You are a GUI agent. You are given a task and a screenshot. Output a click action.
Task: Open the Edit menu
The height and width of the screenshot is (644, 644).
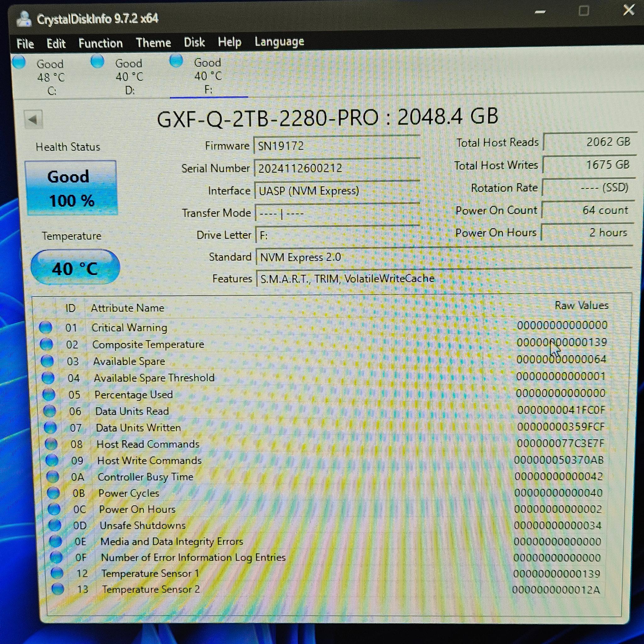pos(56,43)
